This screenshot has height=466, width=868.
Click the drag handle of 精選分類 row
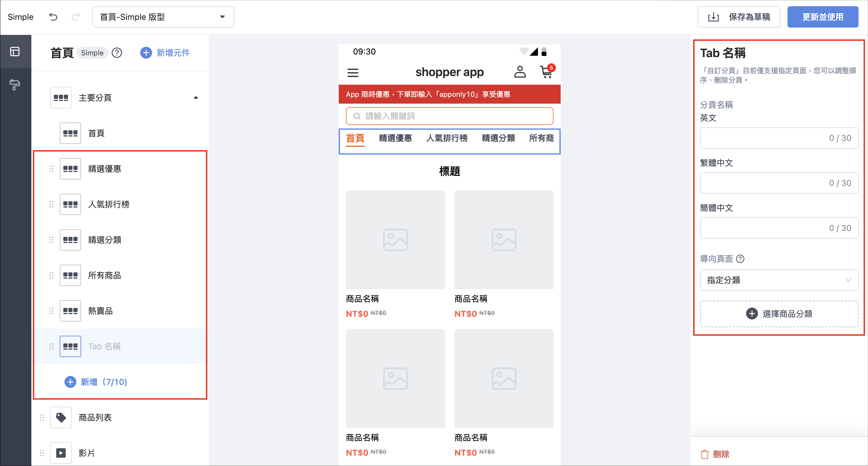(51, 240)
